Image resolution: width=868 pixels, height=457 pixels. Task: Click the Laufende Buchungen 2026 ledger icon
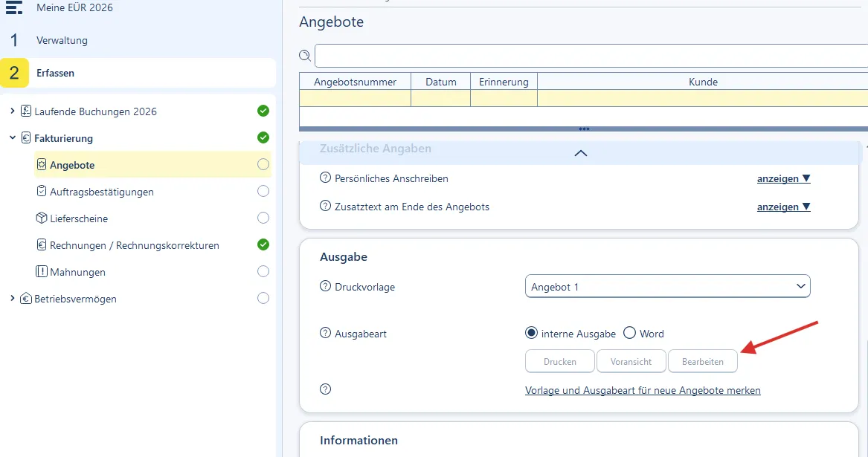tap(26, 111)
